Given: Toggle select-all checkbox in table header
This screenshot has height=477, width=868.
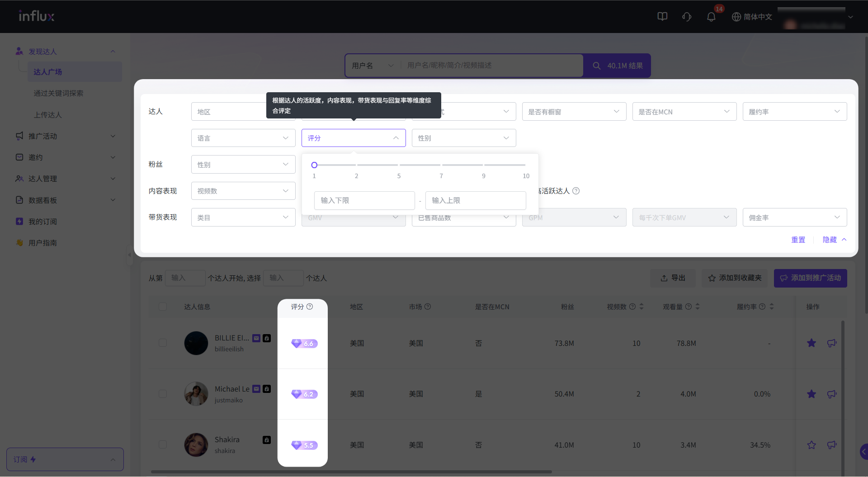Looking at the screenshot, I should 163,307.
